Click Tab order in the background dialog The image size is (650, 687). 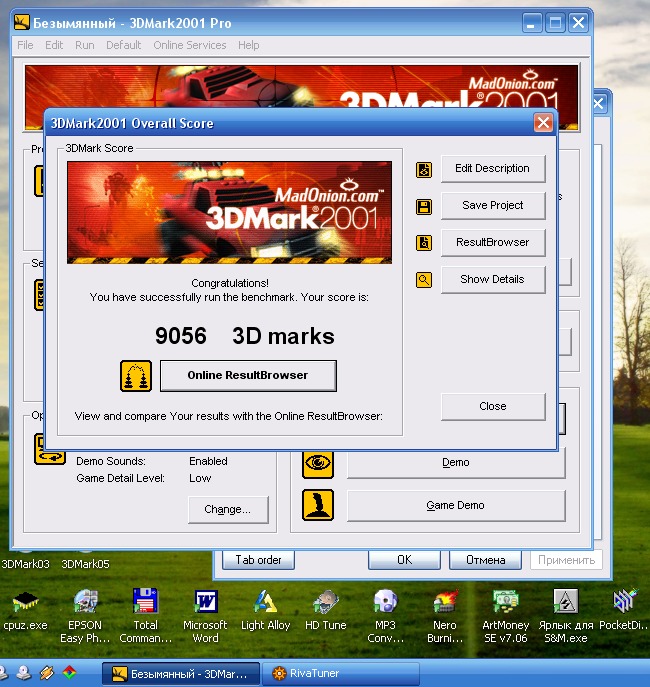coord(258,560)
